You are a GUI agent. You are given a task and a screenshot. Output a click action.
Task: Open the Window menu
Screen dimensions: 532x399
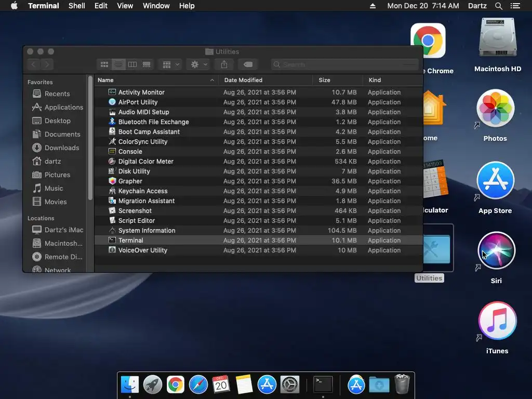tap(156, 6)
